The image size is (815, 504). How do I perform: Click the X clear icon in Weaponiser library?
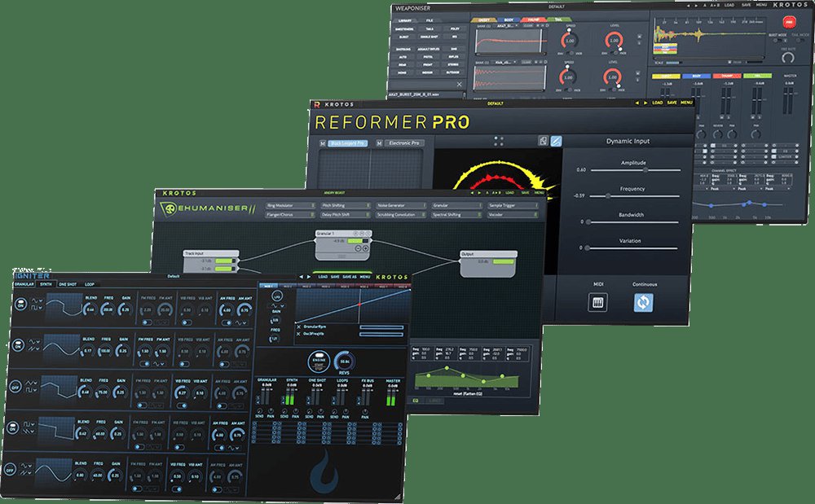click(459, 84)
